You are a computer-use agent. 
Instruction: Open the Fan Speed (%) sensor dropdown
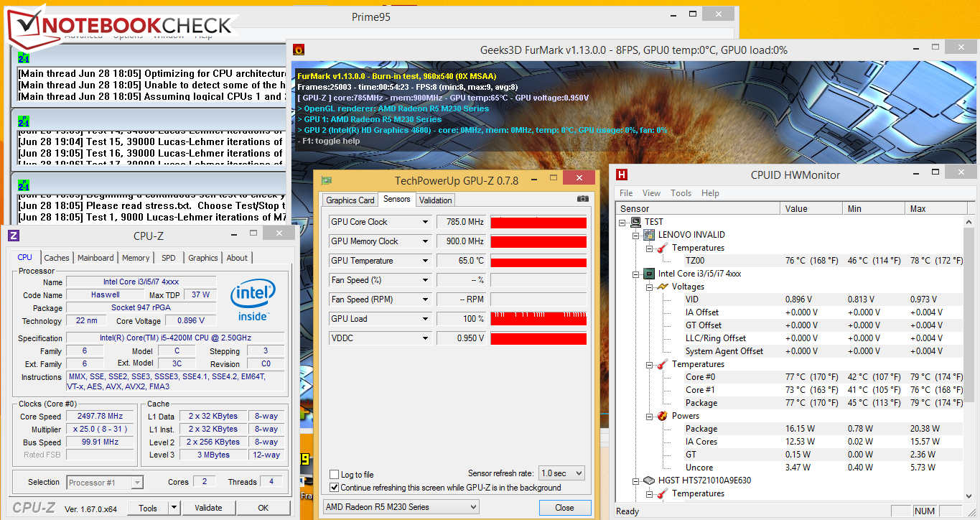[425, 280]
